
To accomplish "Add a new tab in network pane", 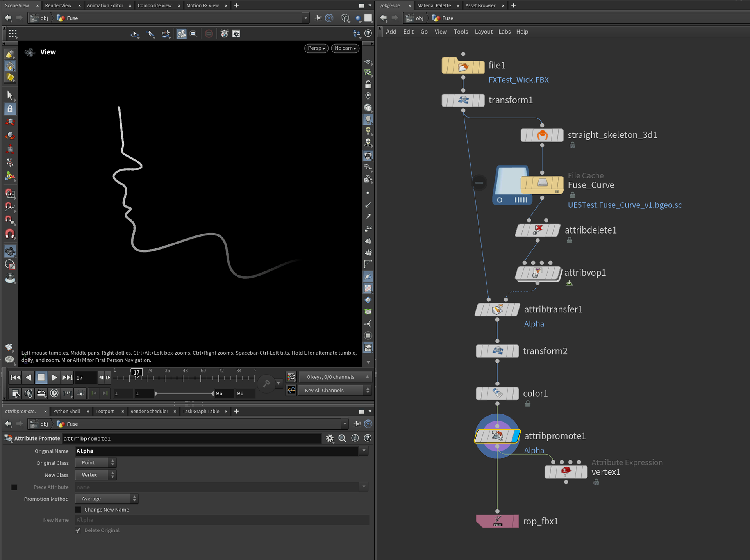I will (x=513, y=5).
